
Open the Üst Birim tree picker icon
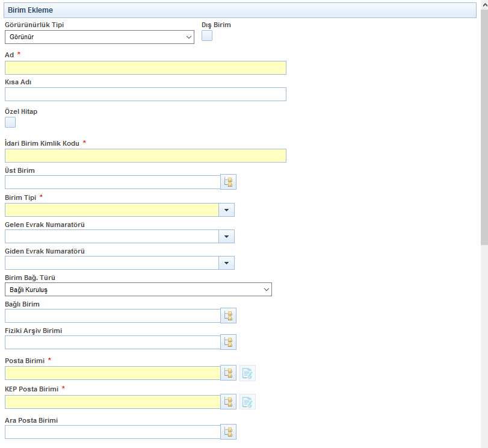228,182
